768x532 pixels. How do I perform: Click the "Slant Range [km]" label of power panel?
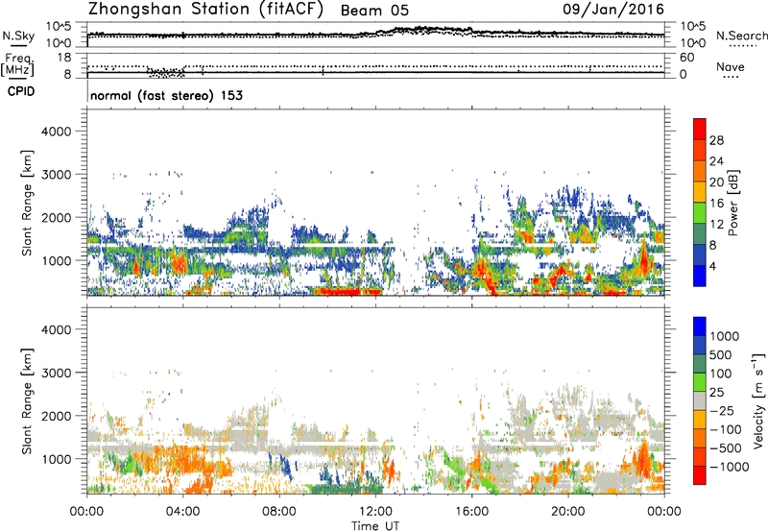(x=27, y=203)
